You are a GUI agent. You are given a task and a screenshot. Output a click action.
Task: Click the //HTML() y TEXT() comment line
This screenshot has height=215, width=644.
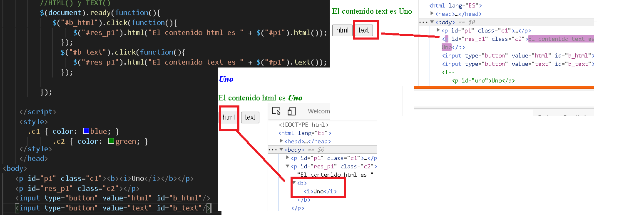pos(75,2)
